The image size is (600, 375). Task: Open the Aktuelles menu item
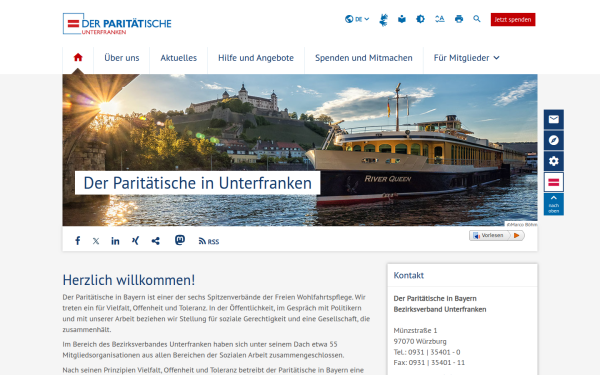click(179, 58)
